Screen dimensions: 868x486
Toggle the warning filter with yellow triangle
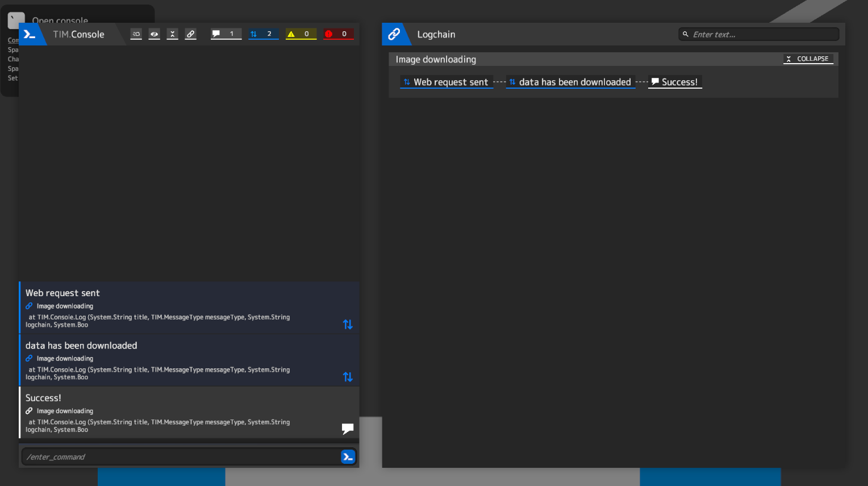point(301,34)
